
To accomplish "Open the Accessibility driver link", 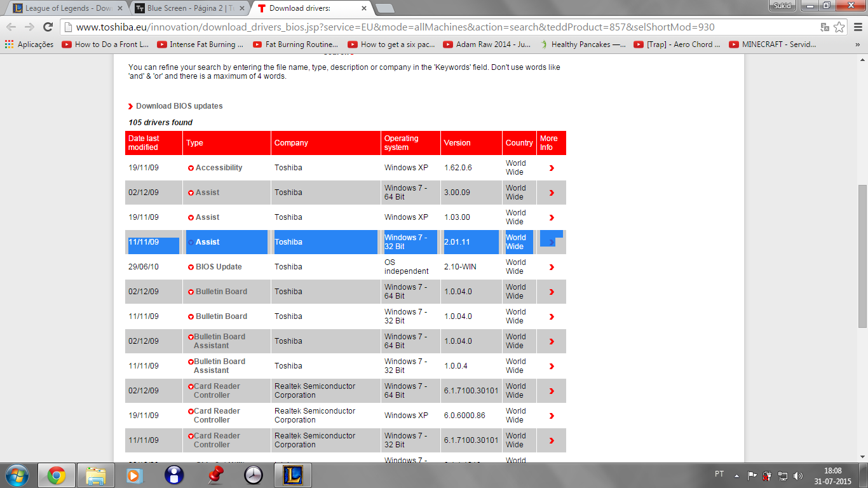I will (219, 168).
